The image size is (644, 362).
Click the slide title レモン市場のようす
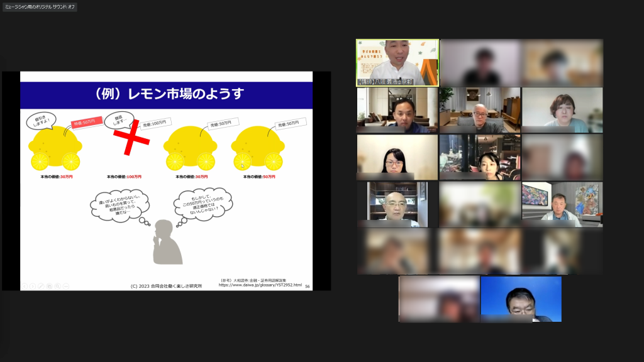coord(167,95)
